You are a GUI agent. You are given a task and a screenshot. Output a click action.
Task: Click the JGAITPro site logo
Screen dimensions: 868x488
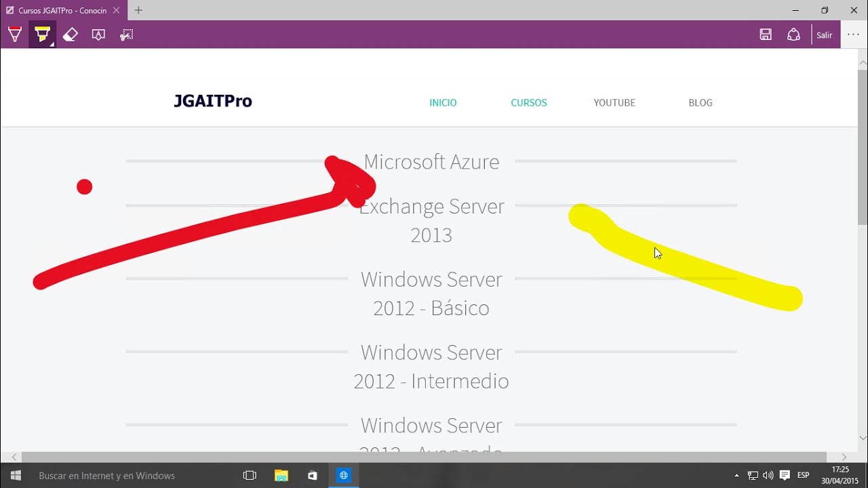[213, 101]
